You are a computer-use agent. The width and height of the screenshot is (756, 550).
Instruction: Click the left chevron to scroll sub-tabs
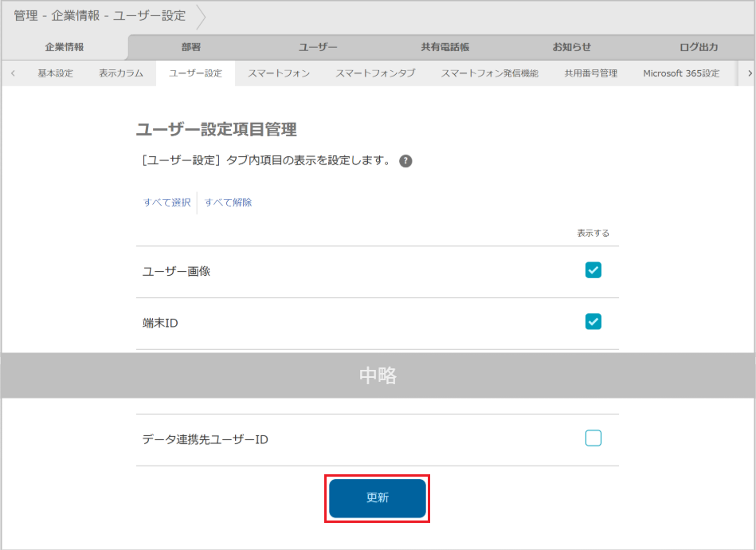click(13, 73)
